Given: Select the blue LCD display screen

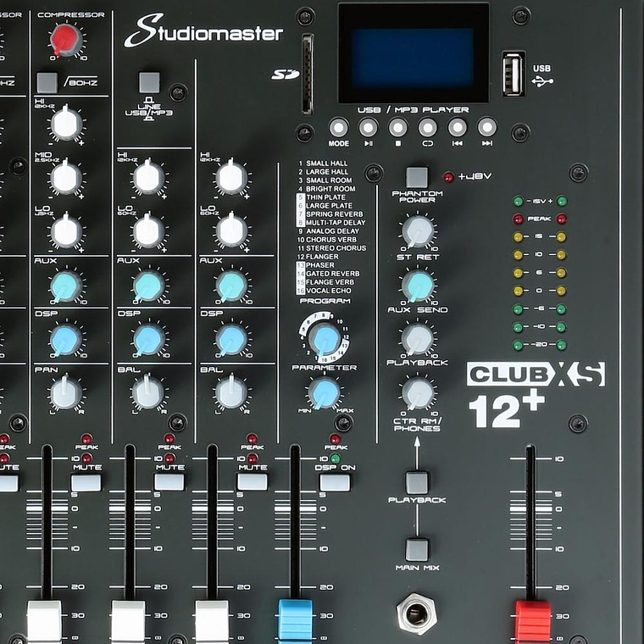Looking at the screenshot, I should [413, 58].
